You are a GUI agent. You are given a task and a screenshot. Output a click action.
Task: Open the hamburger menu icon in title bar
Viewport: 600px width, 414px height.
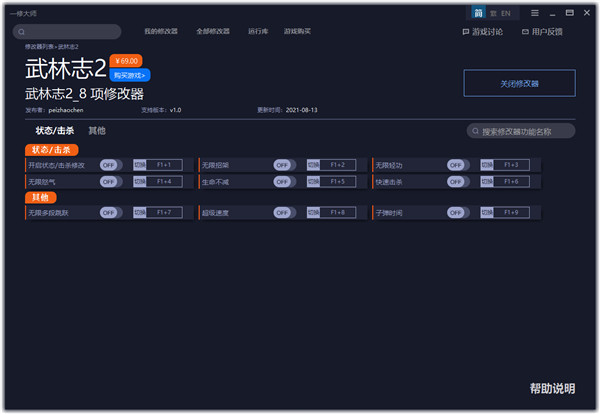click(x=535, y=13)
